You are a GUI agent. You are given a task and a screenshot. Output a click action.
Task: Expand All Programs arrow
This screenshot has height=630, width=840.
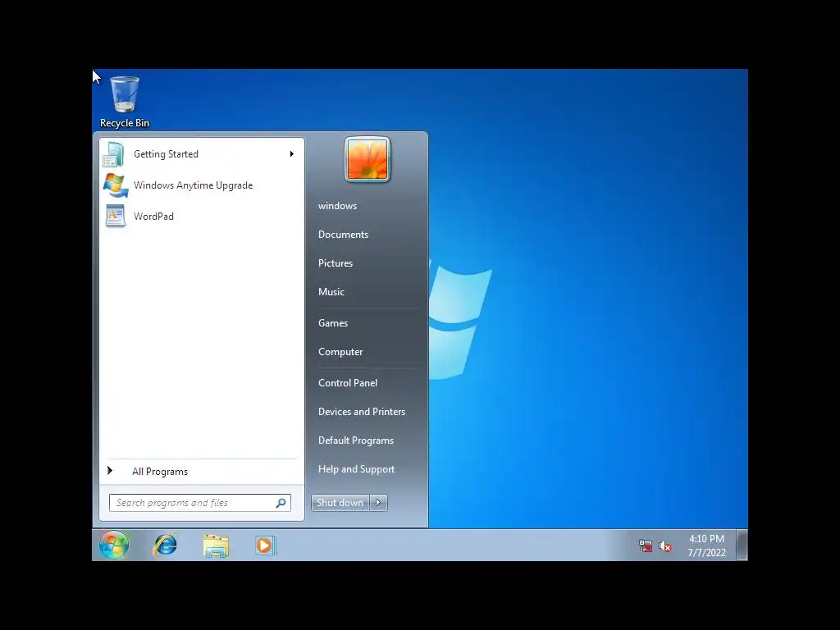(110, 471)
